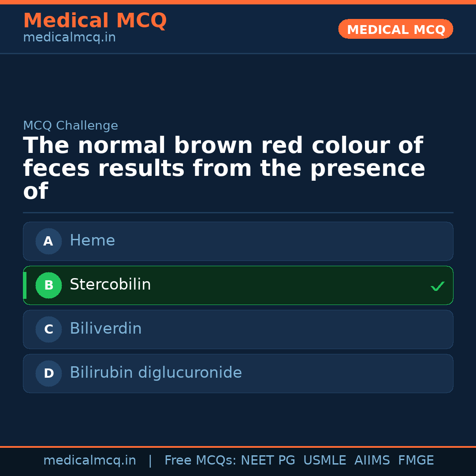The width and height of the screenshot is (476, 476).
Task: Click the question text about feces colour
Action: click(x=224, y=168)
